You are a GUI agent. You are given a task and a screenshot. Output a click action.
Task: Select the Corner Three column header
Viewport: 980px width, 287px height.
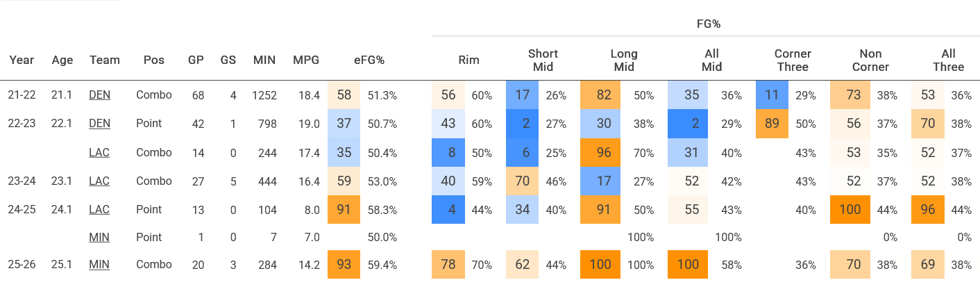(x=793, y=60)
